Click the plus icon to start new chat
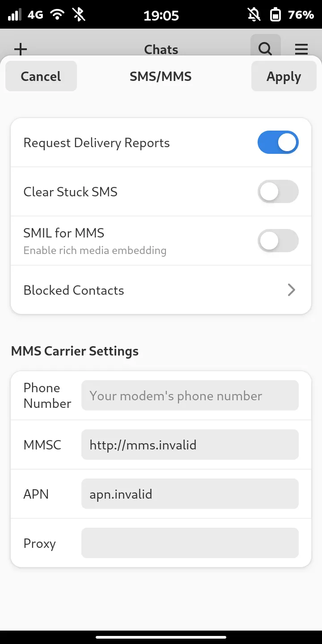The height and width of the screenshot is (644, 322). point(21,49)
